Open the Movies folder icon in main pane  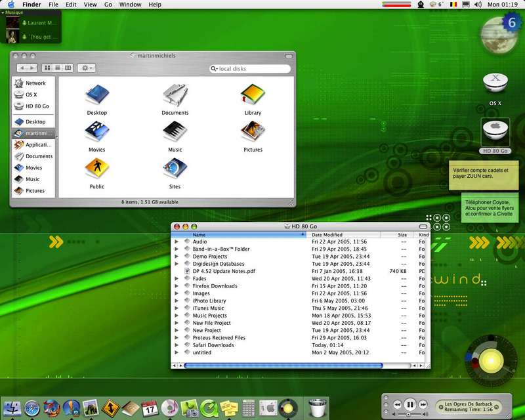(x=97, y=132)
